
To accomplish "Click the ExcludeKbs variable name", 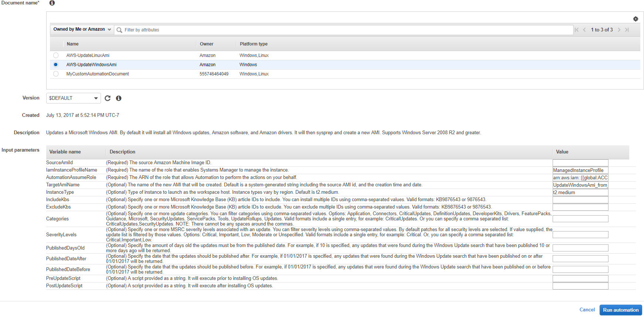I will pos(58,207).
